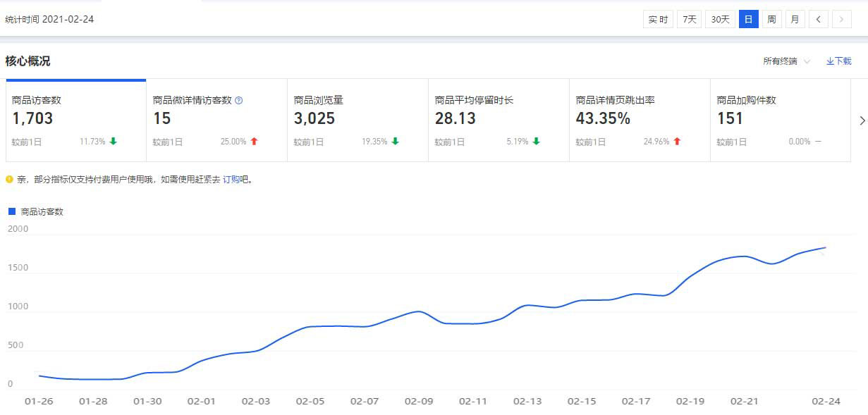
Task: Click the 2000 y-axis label
Action: coord(18,229)
